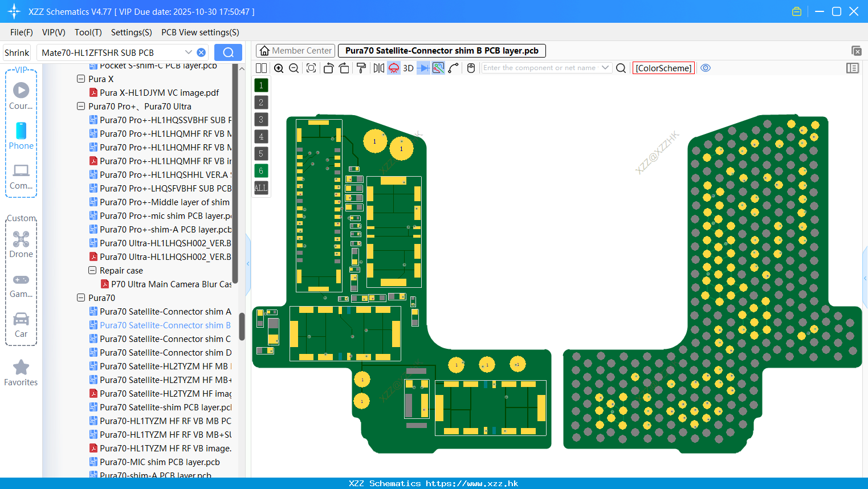Select the paint roller tool

(361, 68)
